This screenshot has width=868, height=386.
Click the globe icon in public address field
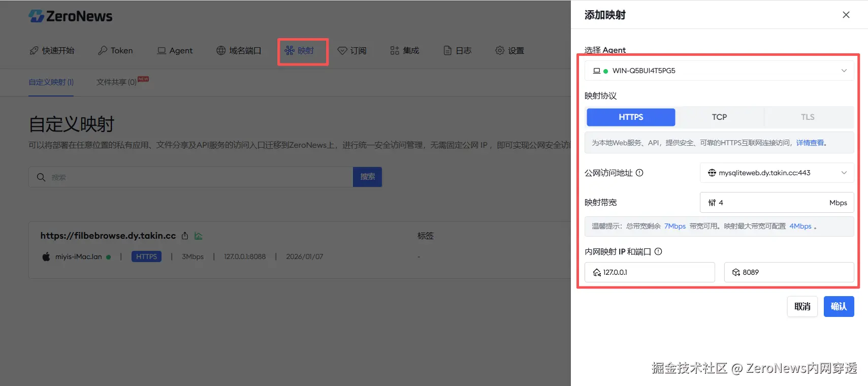coord(712,173)
